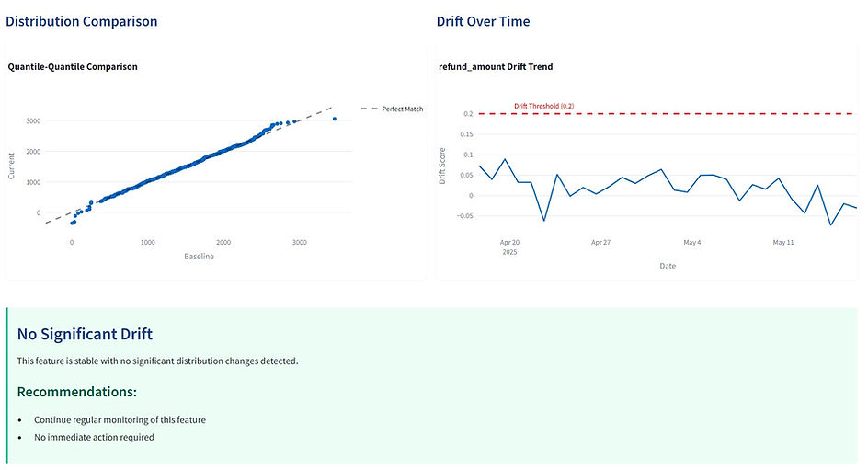Click the May 11 date tick label
Screen dimensions: 868x470
[782, 243]
